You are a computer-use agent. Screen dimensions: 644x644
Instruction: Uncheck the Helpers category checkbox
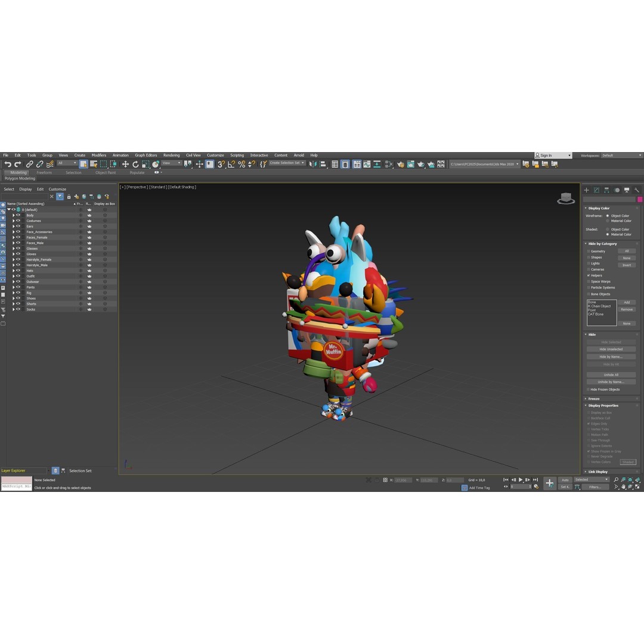[x=589, y=275]
